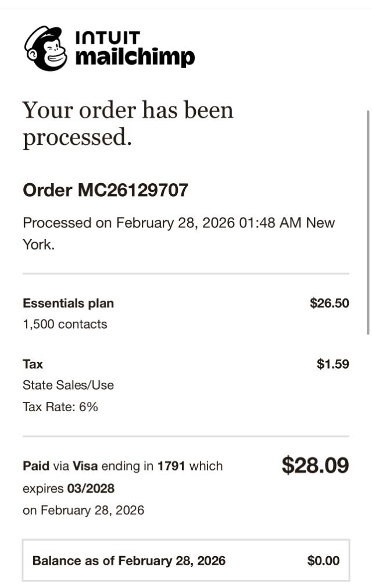Click the Tax Rate: 6% line
The width and height of the screenshot is (372, 588).
(60, 407)
